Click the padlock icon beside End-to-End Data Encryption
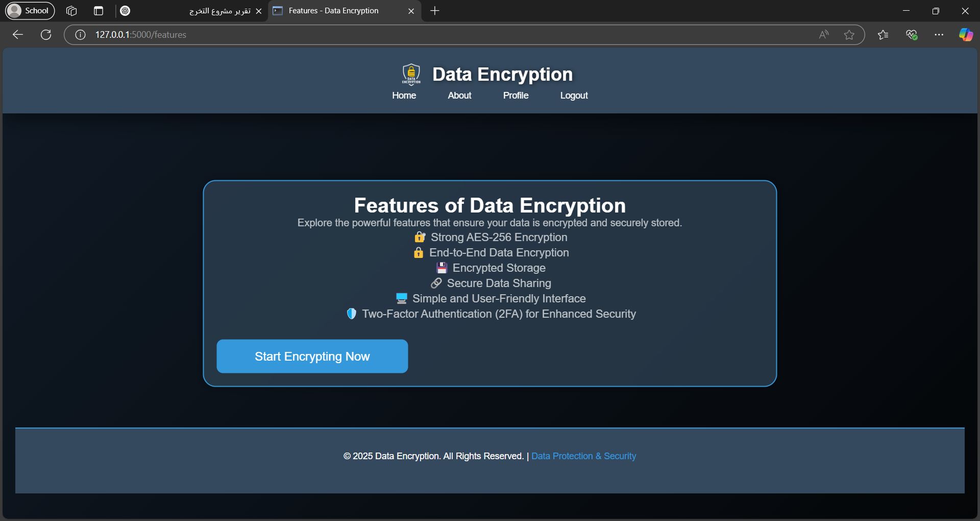This screenshot has width=980, height=521. pos(419,253)
